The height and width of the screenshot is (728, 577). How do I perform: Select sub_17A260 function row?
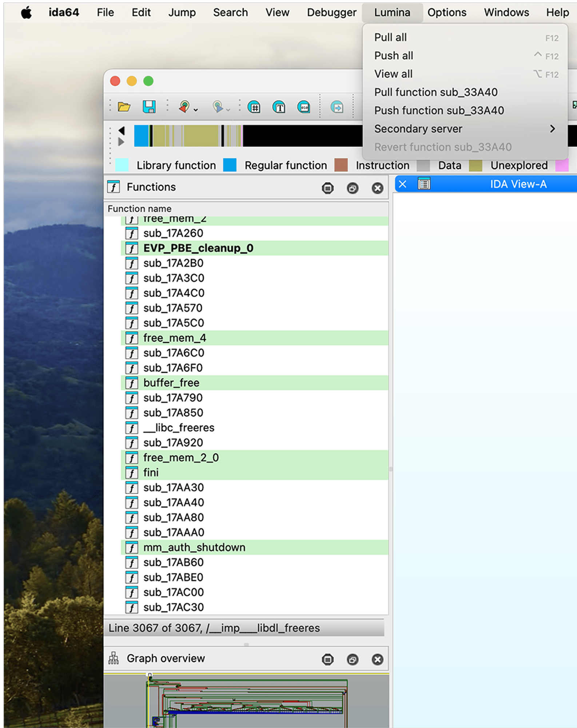254,233
